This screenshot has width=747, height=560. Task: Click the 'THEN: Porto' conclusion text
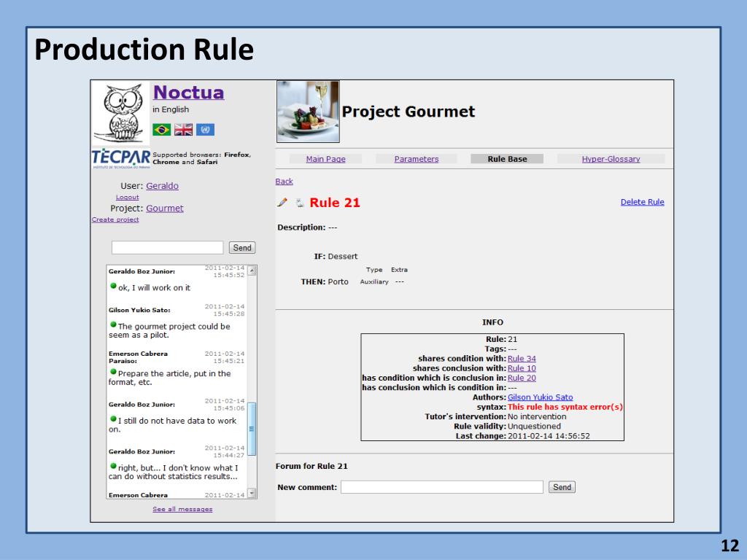325,282
